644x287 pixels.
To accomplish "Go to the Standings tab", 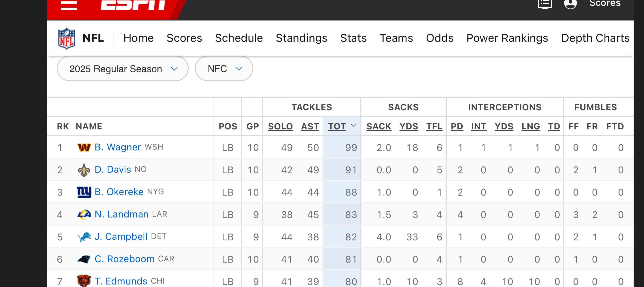I will pos(301,38).
